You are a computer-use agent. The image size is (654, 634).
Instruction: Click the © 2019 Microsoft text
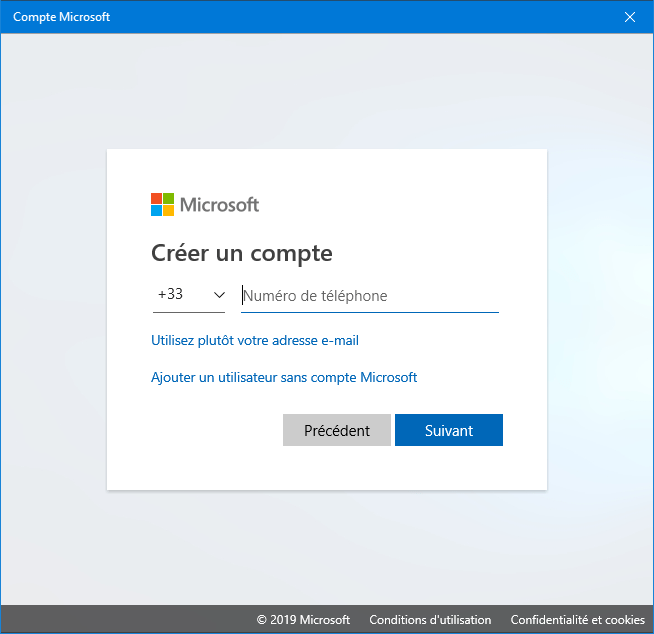click(x=303, y=620)
